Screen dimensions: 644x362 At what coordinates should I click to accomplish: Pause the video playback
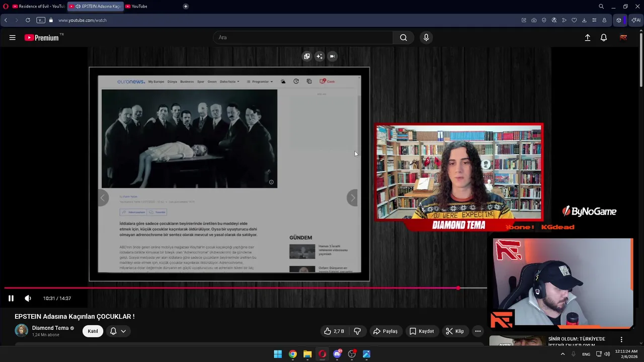pos(11,298)
